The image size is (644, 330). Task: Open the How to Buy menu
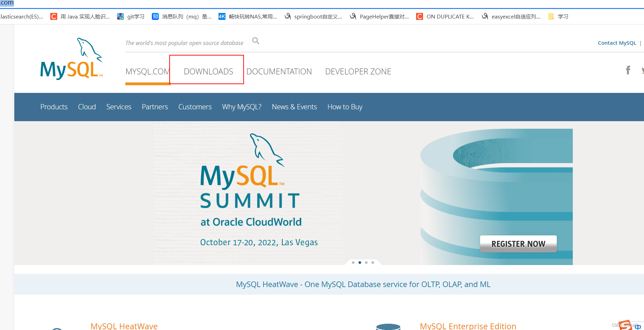pos(345,107)
